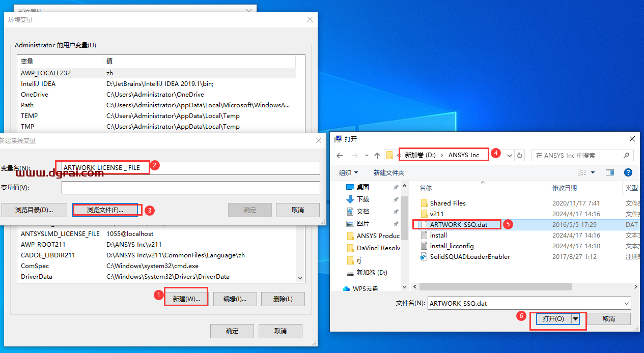Viewport: 644px width, 353px height.
Task: Click the ARTWORK SSQ.dat file icon
Action: tap(424, 224)
